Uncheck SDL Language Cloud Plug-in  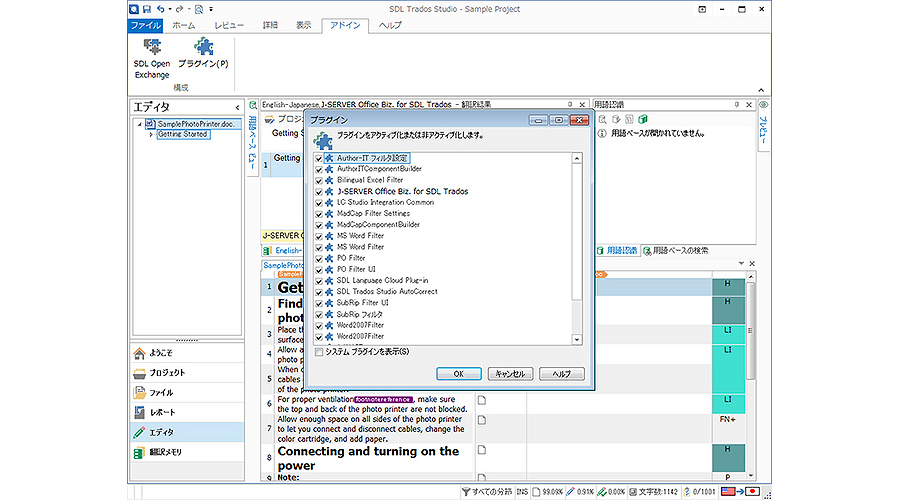tap(319, 281)
